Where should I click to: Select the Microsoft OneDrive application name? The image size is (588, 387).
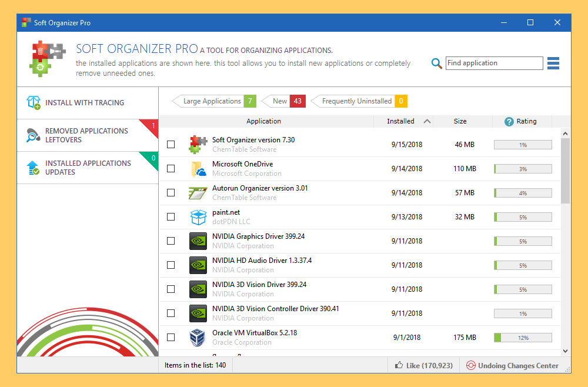pyautogui.click(x=243, y=164)
